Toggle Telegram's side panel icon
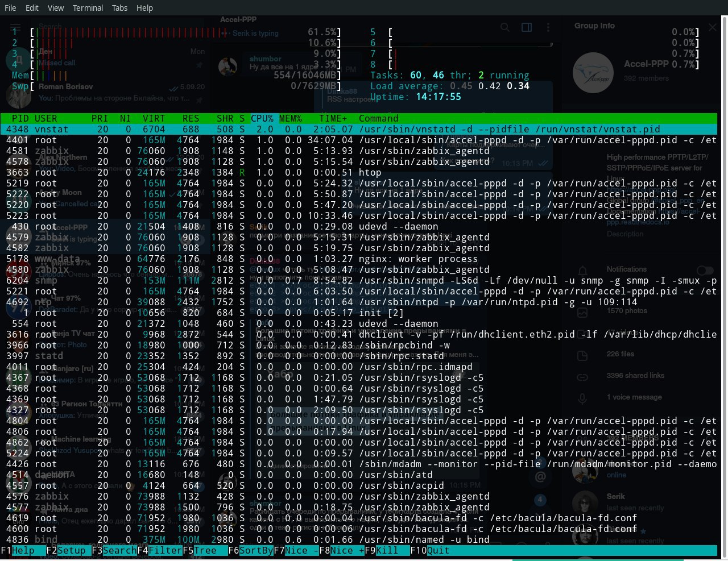The image size is (728, 561). pyautogui.click(x=527, y=27)
